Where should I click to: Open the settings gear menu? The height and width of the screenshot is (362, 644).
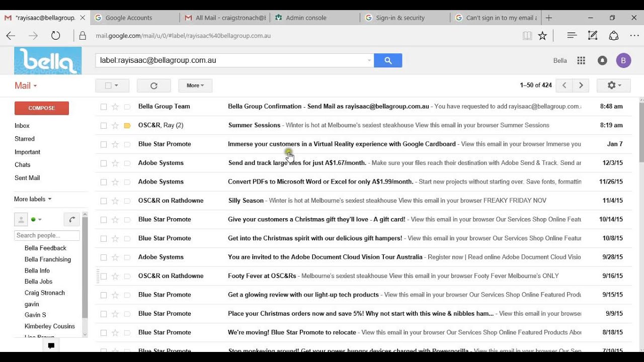point(614,85)
